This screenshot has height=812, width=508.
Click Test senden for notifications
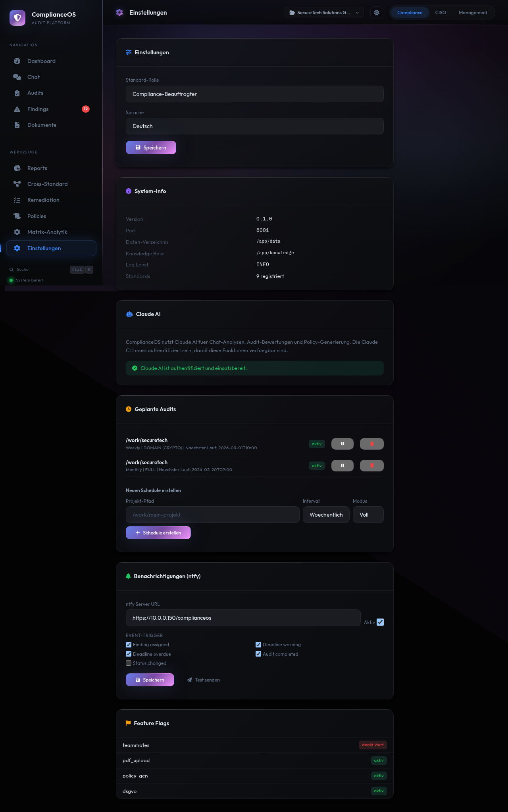(x=203, y=680)
